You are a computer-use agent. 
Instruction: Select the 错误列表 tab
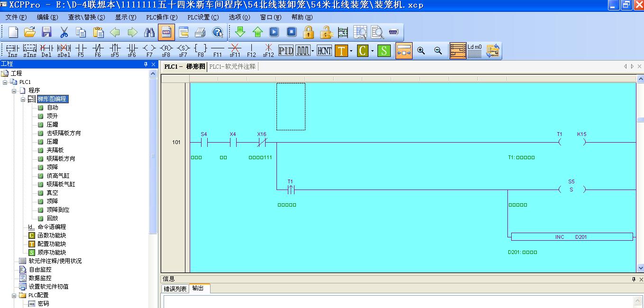[x=175, y=289]
